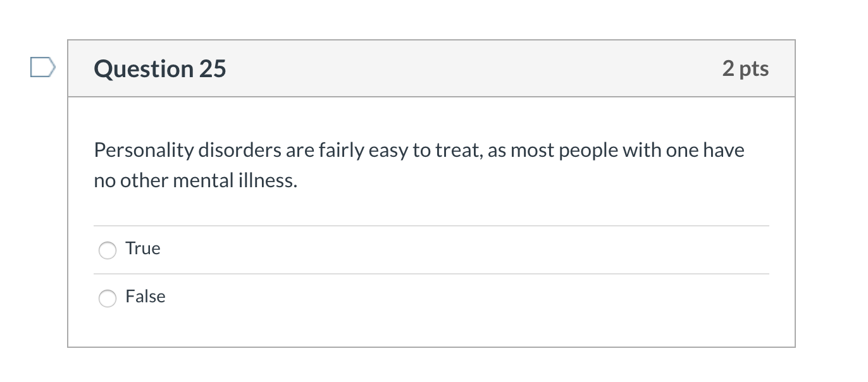Select the True radio button
This screenshot has height=382, width=868.
108,250
